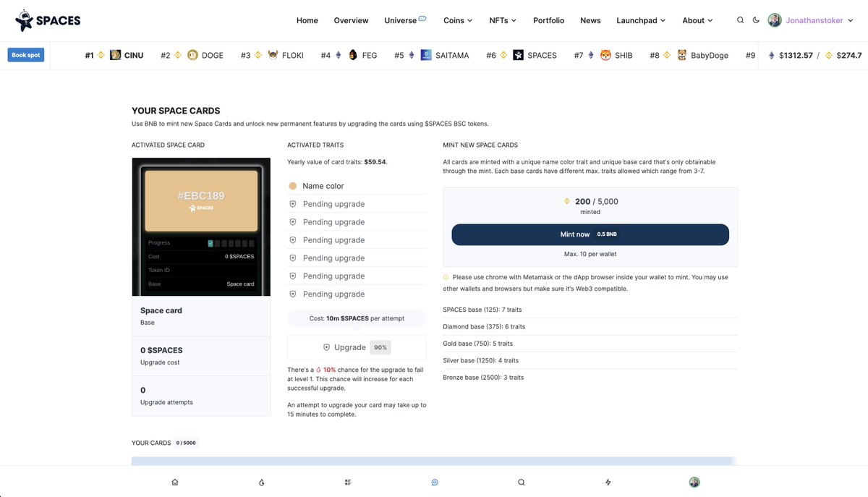Select the Bronze base (2500): 3 traits row

(x=590, y=378)
